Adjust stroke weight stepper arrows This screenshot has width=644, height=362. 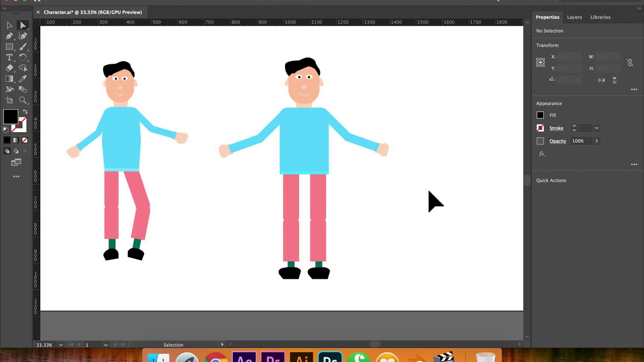pyautogui.click(x=574, y=128)
